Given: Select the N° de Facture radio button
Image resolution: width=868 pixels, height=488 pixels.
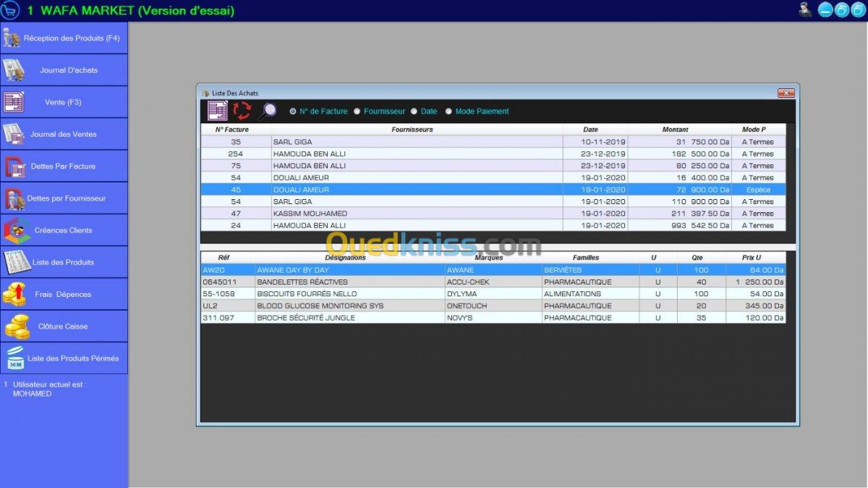Looking at the screenshot, I should [x=293, y=112].
